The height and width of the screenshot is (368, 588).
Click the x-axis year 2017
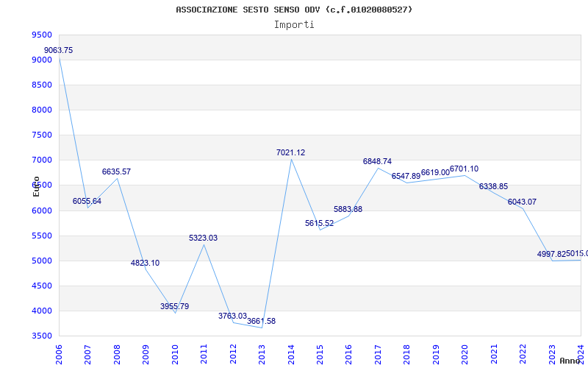click(378, 355)
